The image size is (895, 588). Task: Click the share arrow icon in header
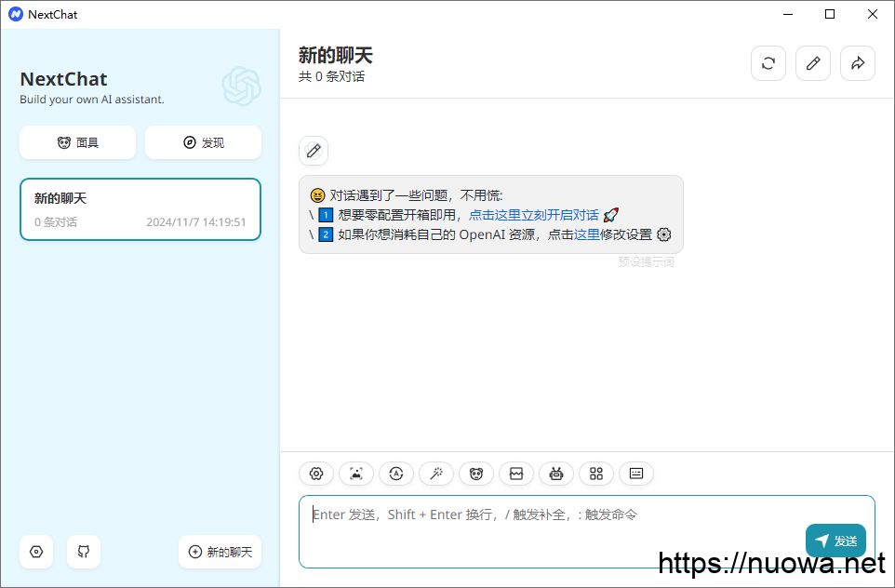point(858,63)
